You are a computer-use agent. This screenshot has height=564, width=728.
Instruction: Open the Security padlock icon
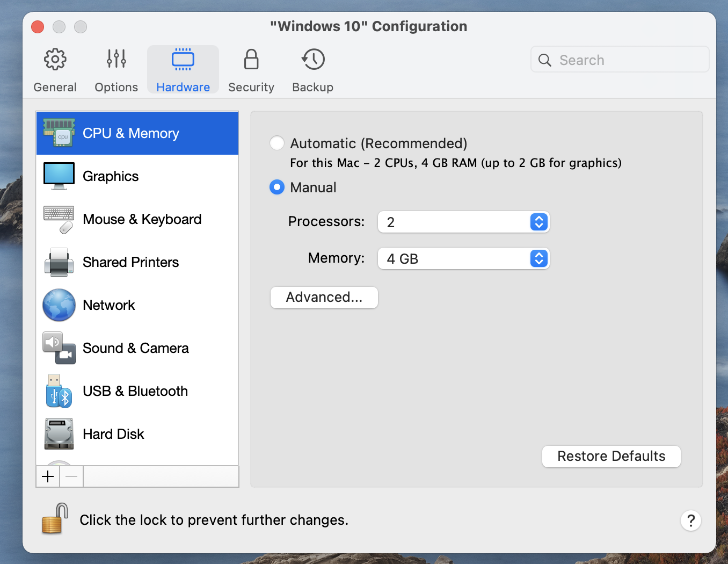pos(251,60)
